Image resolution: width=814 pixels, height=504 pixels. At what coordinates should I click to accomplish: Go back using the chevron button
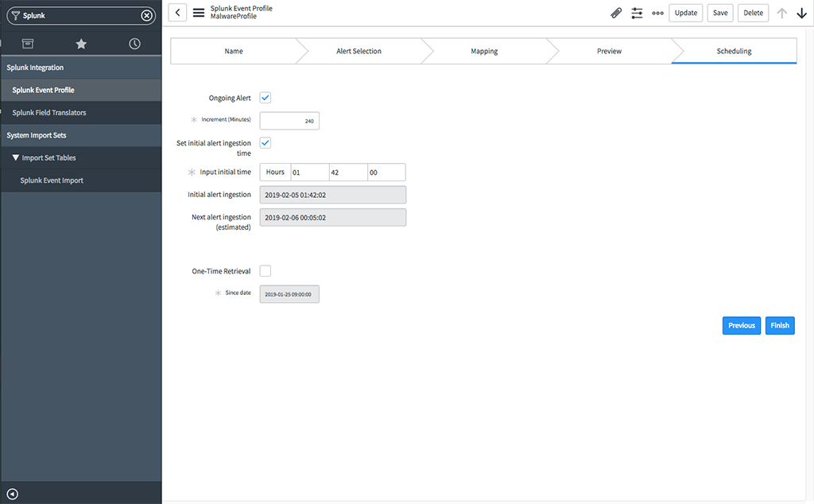tap(177, 13)
